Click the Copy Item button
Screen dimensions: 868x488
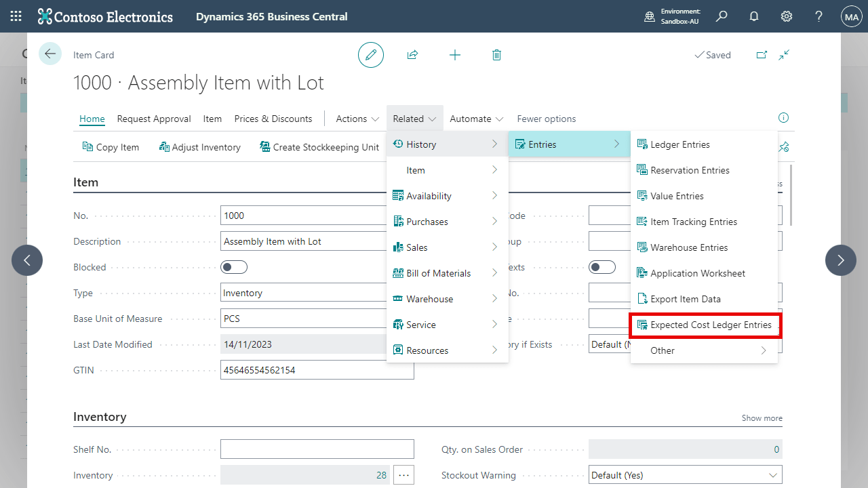tap(111, 147)
